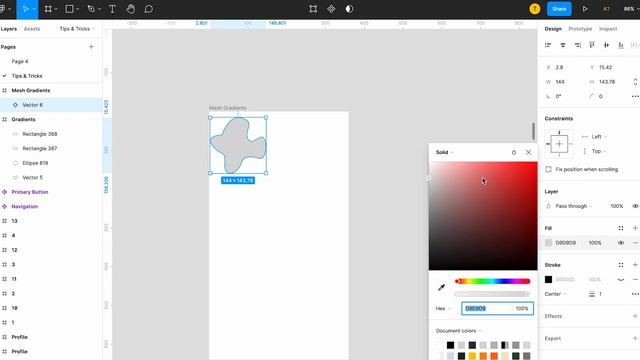Image resolution: width=640 pixels, height=360 pixels.
Task: Open stroke Style library icon
Action: point(621,265)
